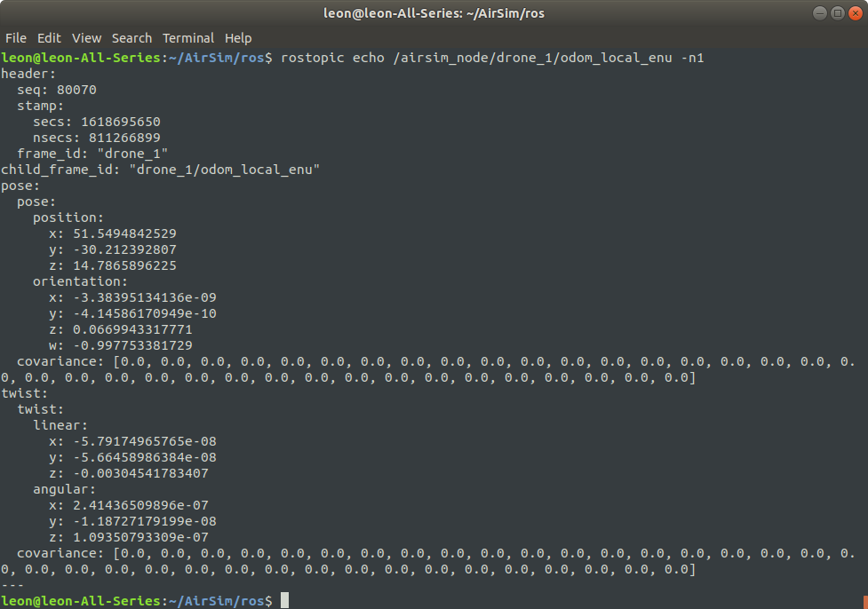Click the cursor at the bottom prompt
This screenshot has height=609, width=868.
[x=284, y=601]
